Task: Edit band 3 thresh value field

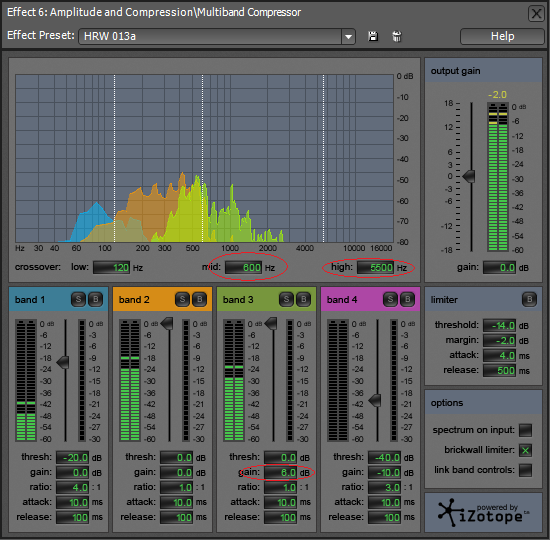Action: pyautogui.click(x=281, y=458)
